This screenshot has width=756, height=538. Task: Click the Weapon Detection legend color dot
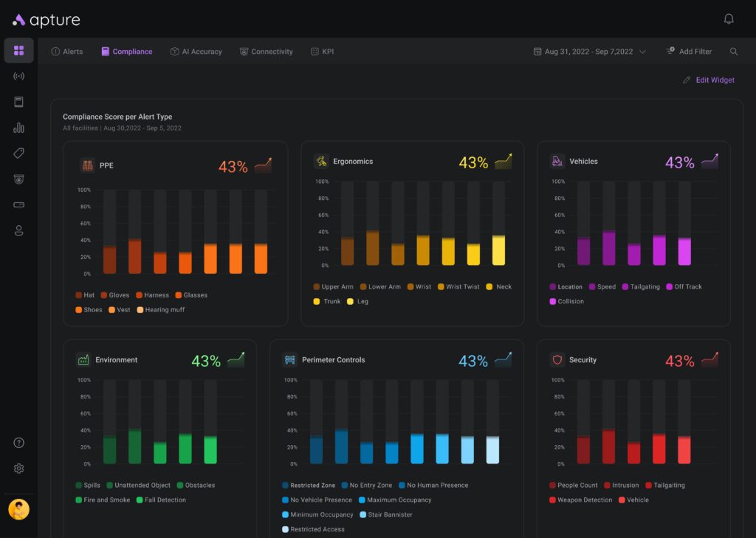pos(552,500)
